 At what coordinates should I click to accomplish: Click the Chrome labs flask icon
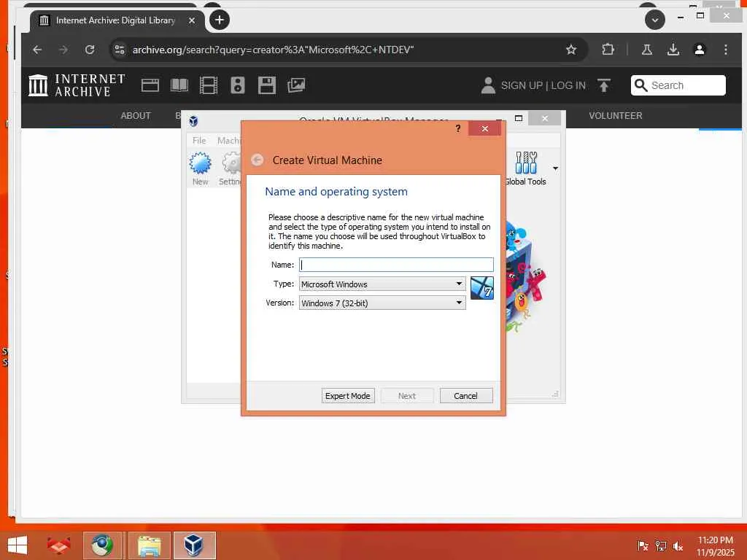tap(646, 50)
